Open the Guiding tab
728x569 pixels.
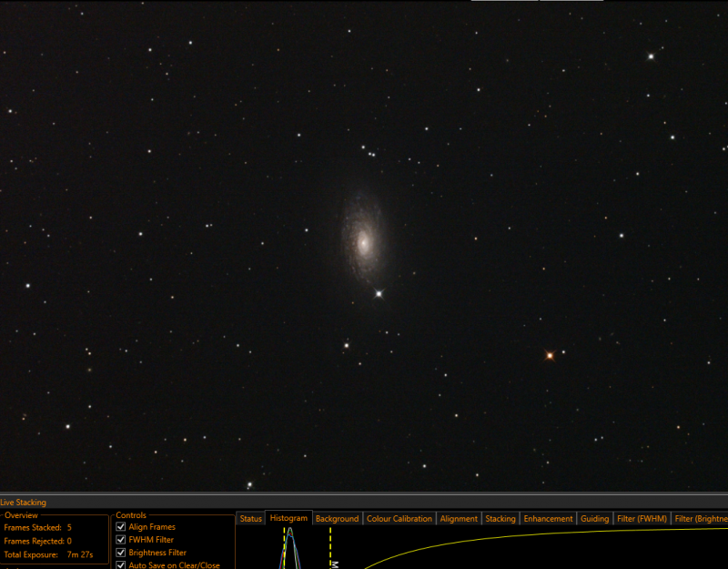594,518
